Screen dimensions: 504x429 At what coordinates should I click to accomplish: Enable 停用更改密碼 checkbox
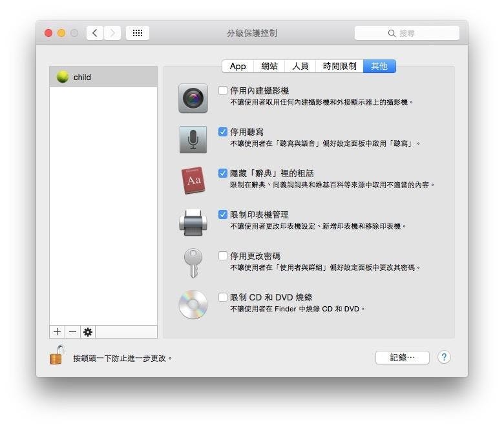coord(223,256)
